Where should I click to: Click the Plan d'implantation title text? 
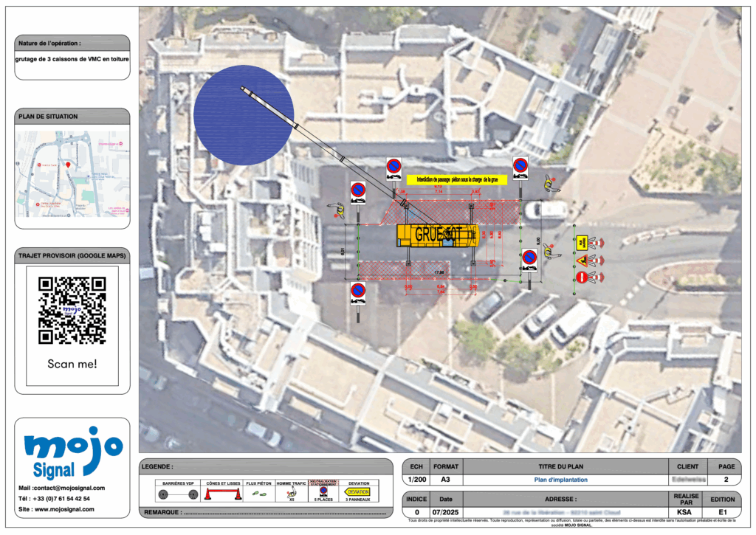tap(561, 480)
